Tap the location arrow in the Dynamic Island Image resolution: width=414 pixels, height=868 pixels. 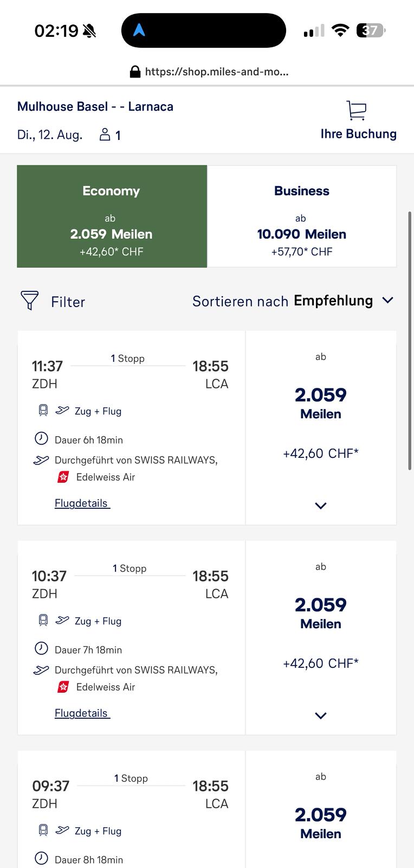(x=139, y=30)
